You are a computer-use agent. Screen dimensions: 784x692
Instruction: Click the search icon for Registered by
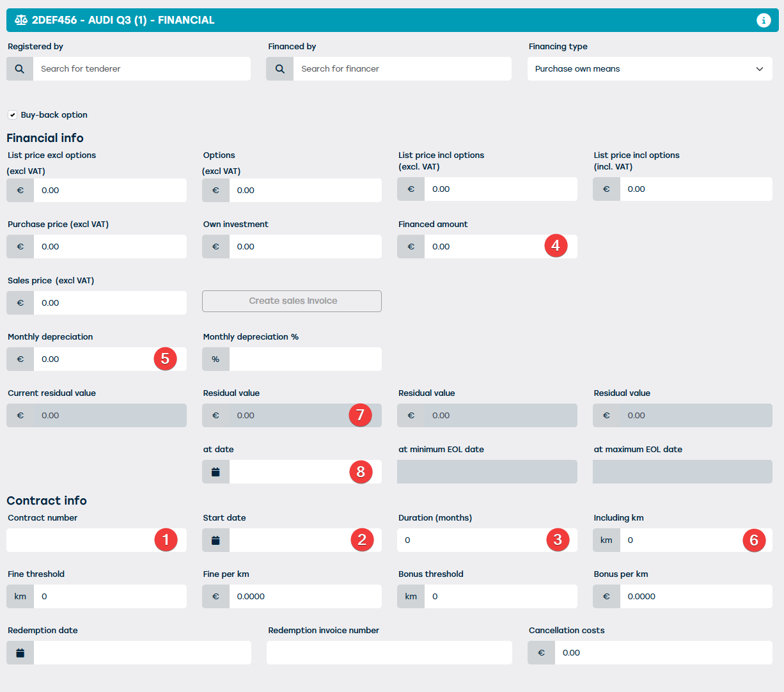click(20, 68)
